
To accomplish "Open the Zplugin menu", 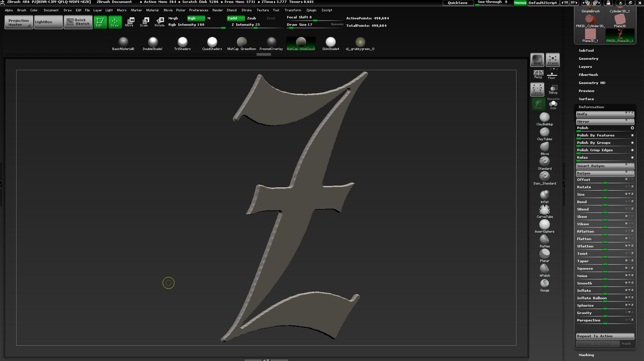I will coord(311,10).
